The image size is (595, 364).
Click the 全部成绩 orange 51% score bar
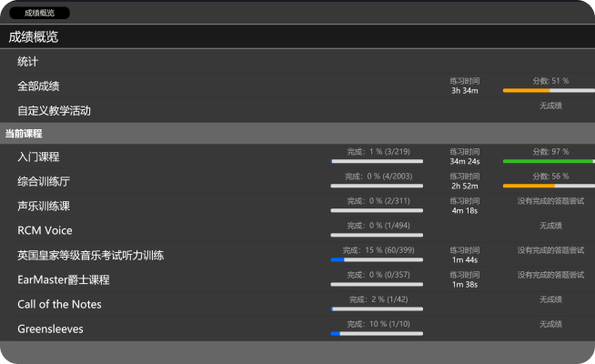(x=549, y=90)
